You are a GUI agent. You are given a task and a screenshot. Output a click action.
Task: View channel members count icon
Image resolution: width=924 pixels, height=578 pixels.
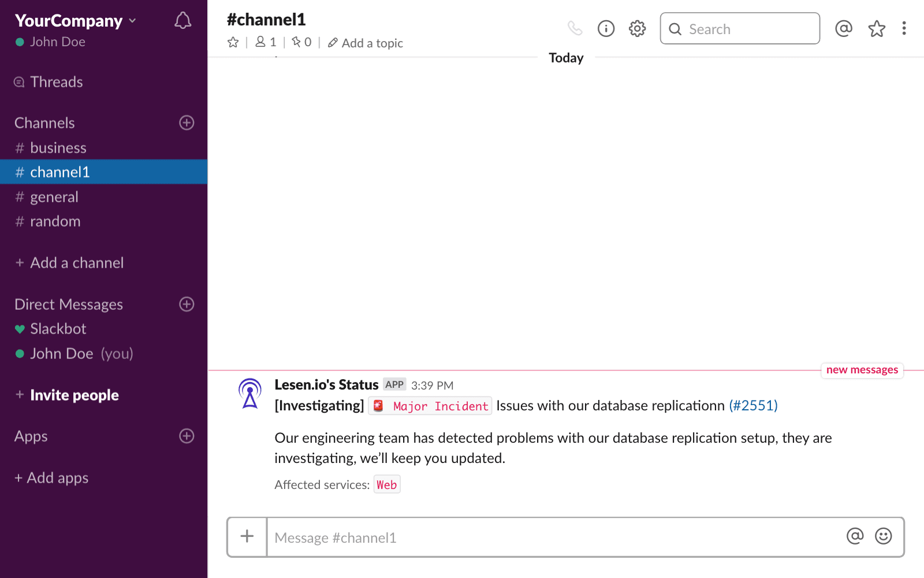pos(266,42)
